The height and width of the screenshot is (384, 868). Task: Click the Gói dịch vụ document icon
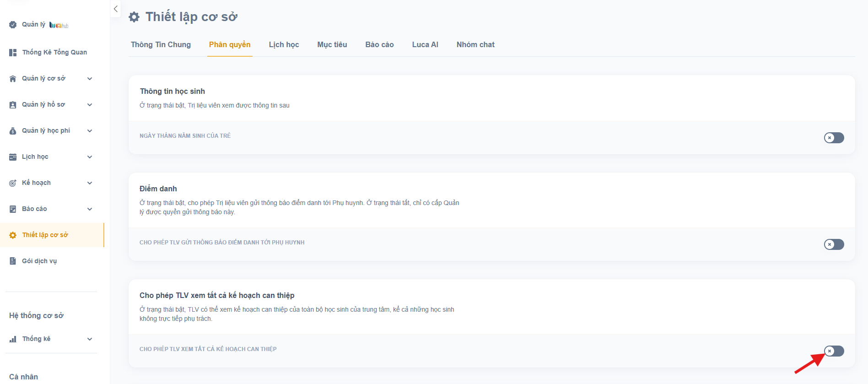[13, 261]
